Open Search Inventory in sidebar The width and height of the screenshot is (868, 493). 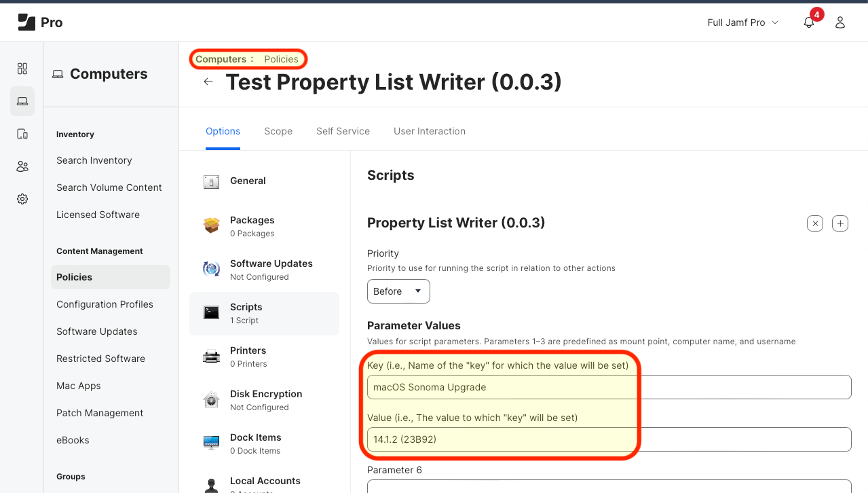click(x=94, y=160)
